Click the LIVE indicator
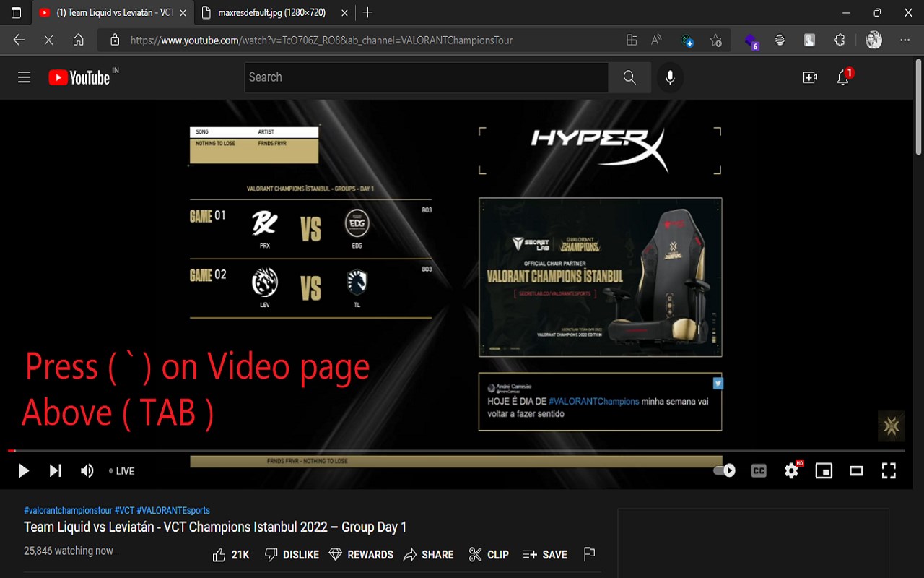The height and width of the screenshot is (578, 924). (x=122, y=471)
